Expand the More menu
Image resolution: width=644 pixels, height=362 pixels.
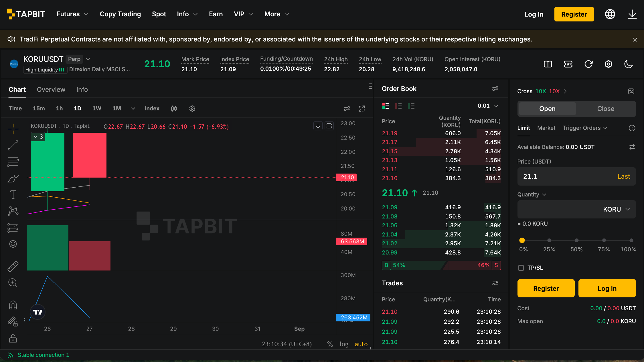276,14
